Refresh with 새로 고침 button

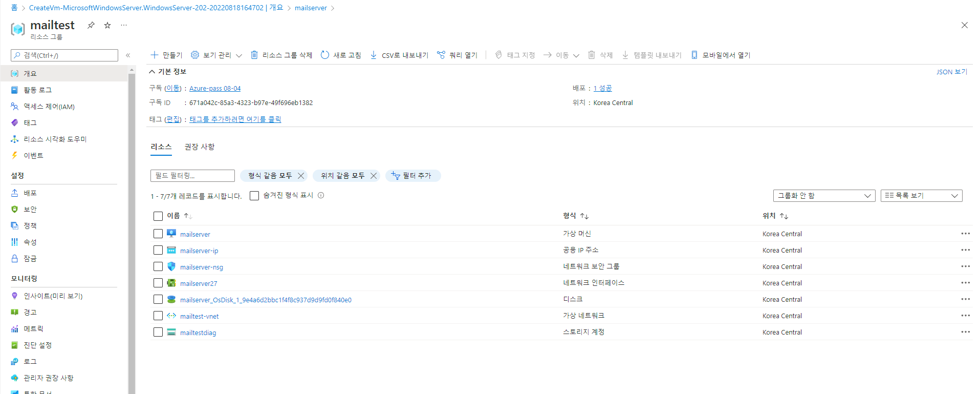coord(341,55)
